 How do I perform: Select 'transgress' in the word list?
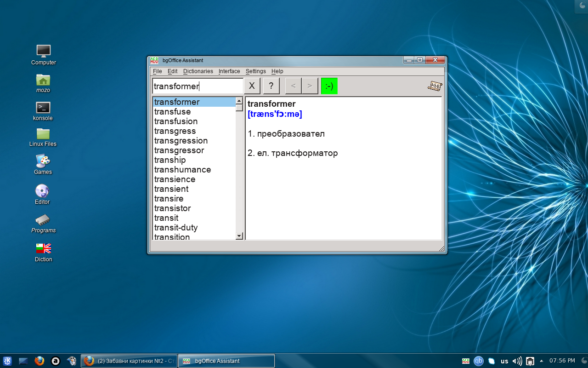pos(194,131)
